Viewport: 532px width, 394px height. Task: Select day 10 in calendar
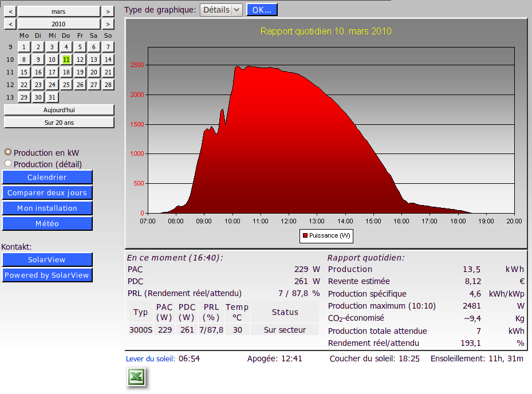click(52, 60)
